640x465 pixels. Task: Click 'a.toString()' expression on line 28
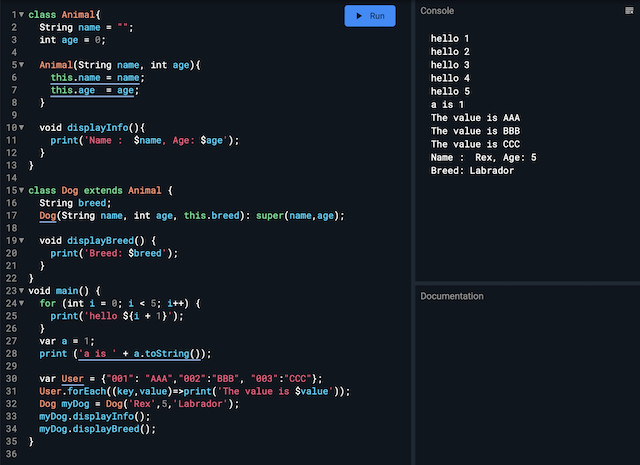pos(167,354)
